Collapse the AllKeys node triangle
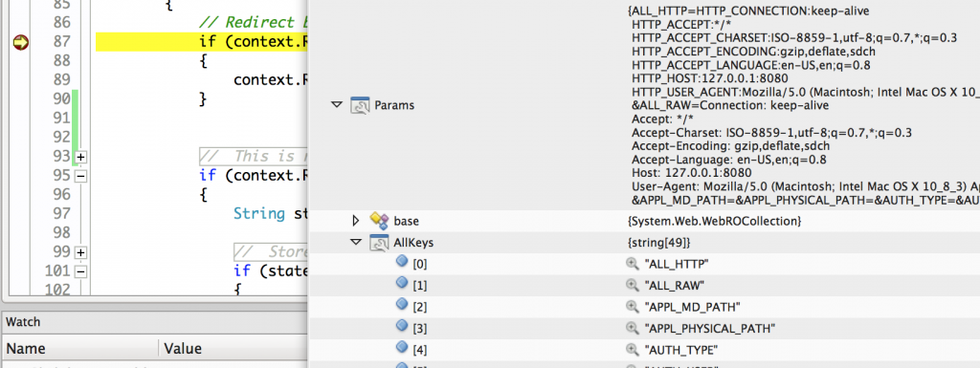The height and width of the screenshot is (368, 980). [356, 242]
